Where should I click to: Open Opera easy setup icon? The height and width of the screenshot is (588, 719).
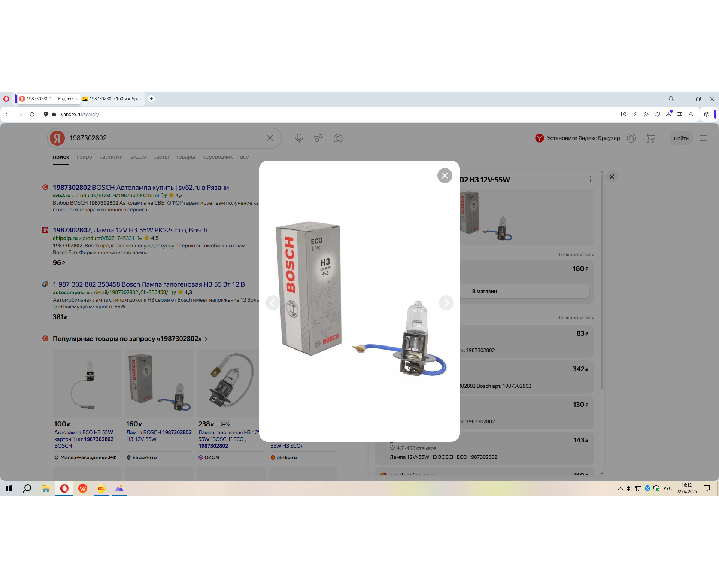pyautogui.click(x=680, y=114)
